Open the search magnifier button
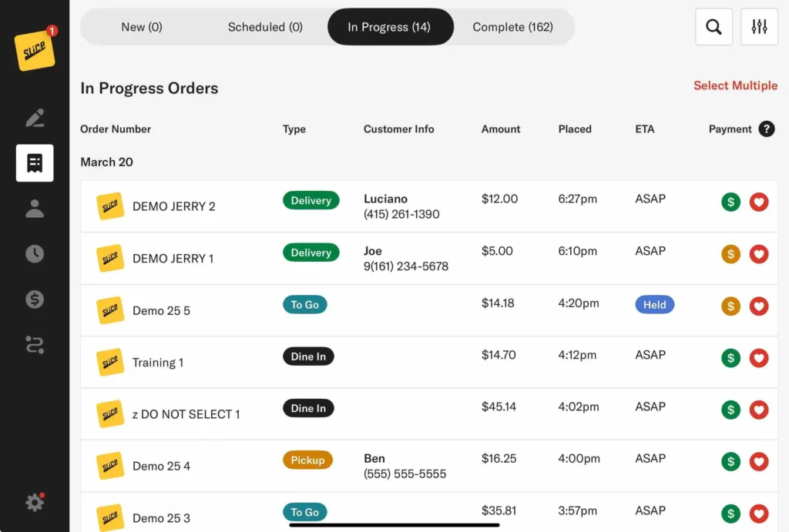This screenshot has width=789, height=532. point(713,27)
